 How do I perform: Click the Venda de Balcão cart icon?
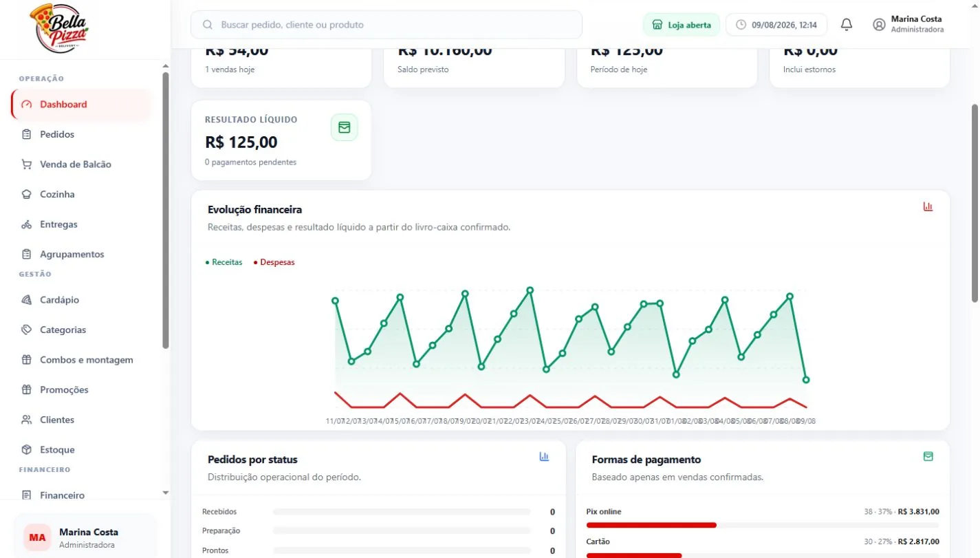(x=27, y=164)
